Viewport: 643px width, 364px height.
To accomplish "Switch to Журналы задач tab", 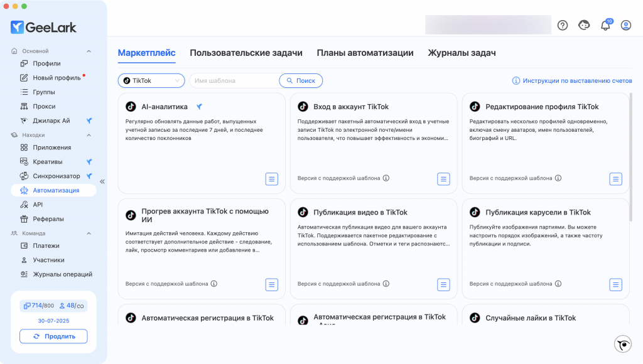I will click(x=462, y=53).
